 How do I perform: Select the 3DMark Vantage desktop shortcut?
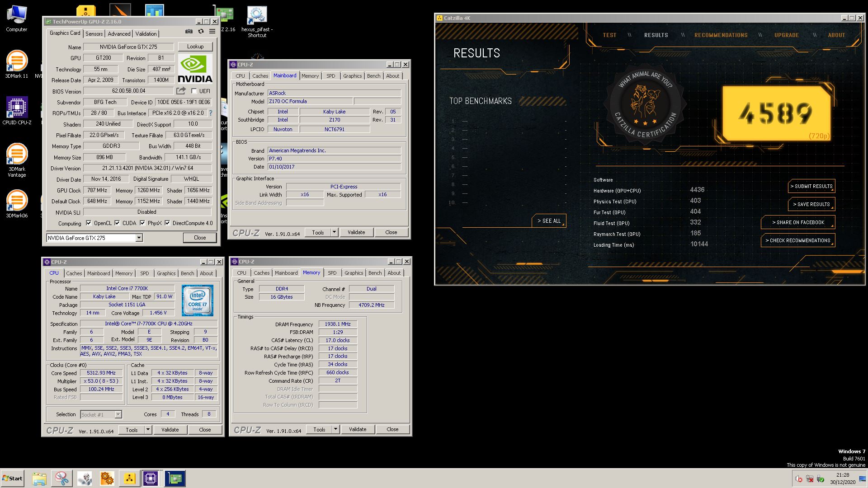[17, 160]
